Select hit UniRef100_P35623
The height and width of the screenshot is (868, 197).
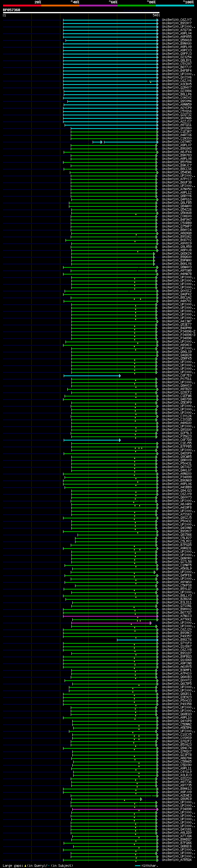(176, 436)
